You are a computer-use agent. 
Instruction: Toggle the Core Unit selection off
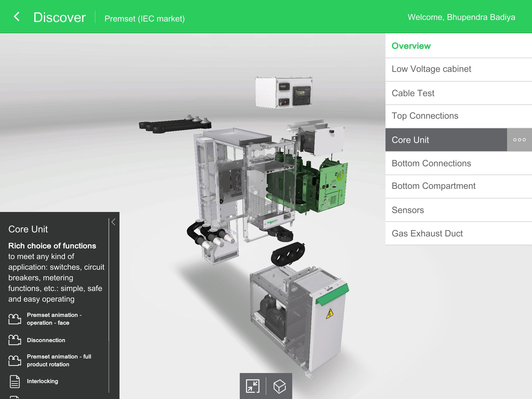pyautogui.click(x=442, y=140)
